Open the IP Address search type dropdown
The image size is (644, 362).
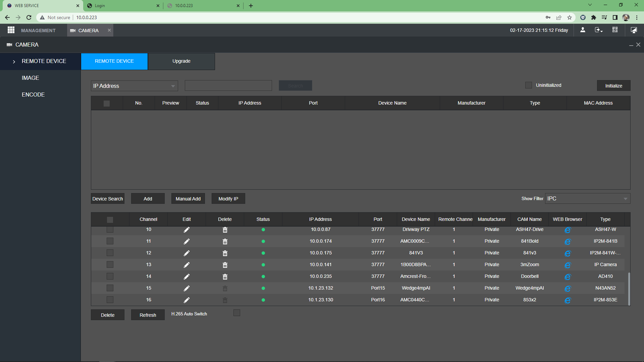[x=134, y=86]
